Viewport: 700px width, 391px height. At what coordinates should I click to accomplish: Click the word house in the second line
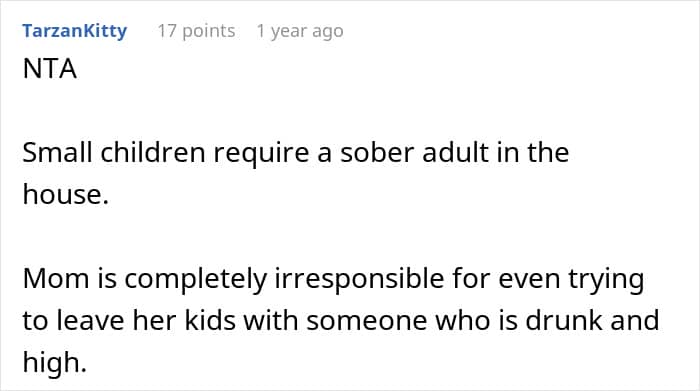coord(62,195)
